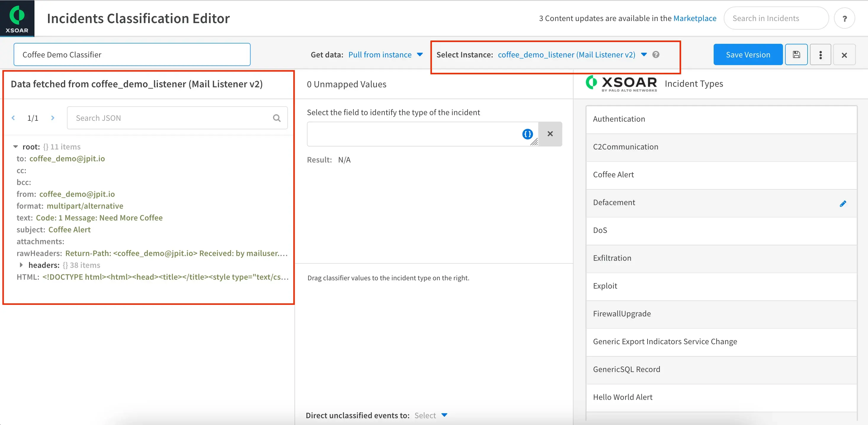Select the FirewallUpgrade incident type
The image size is (868, 425).
pos(721,314)
